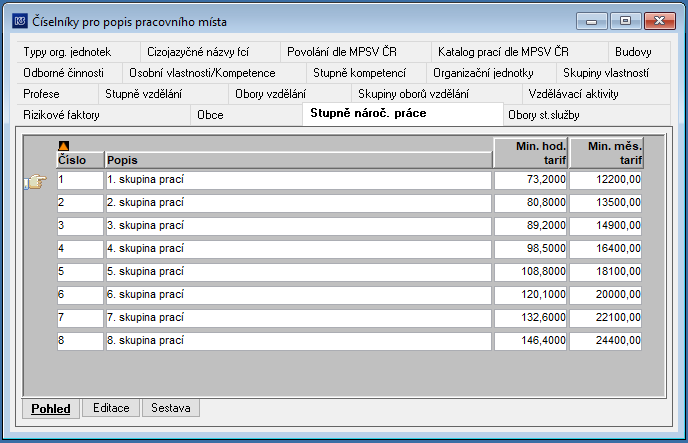
Task: Switch to Skupiny oborů vzdělání tab
Action: [437, 94]
